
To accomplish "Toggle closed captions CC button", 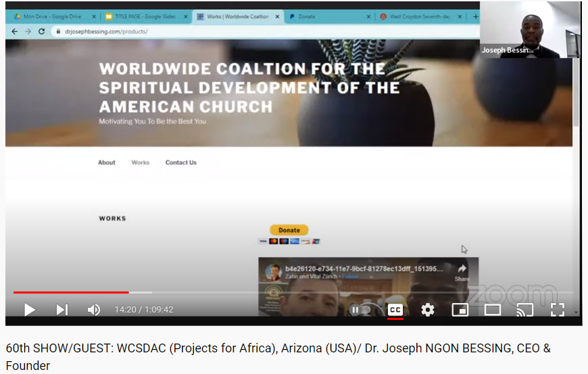I will tap(395, 310).
